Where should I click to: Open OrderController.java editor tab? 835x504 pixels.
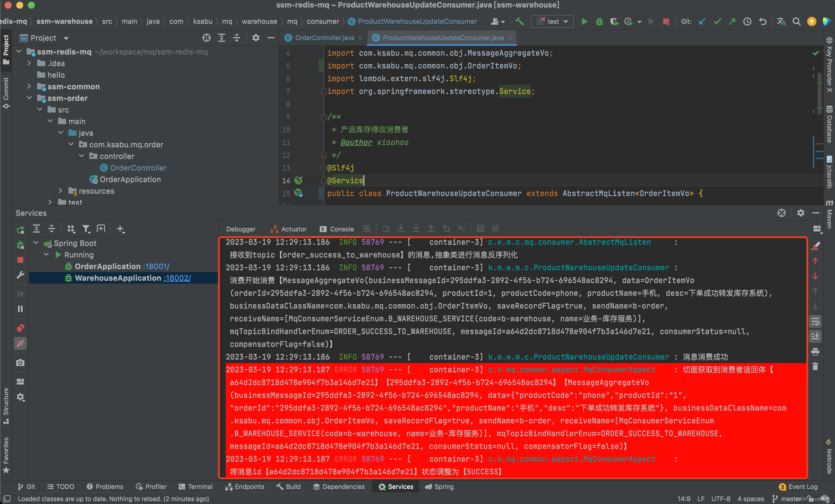click(x=322, y=38)
